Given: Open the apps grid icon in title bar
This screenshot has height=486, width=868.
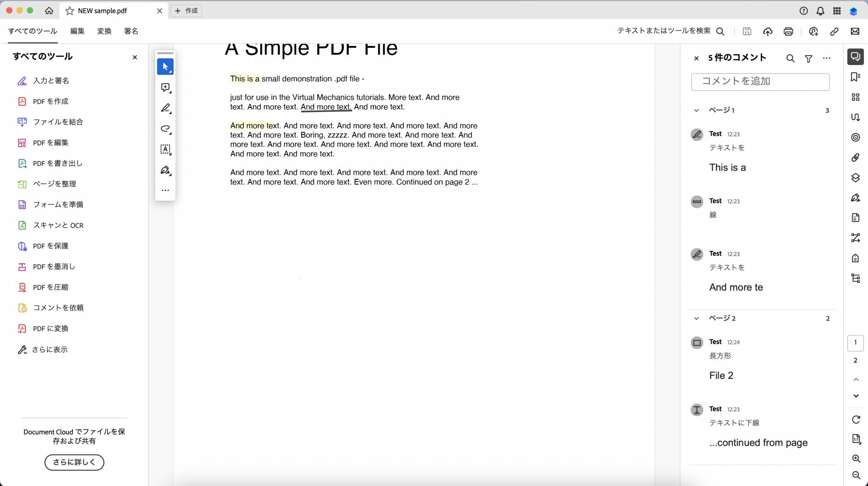Looking at the screenshot, I should click(x=837, y=11).
